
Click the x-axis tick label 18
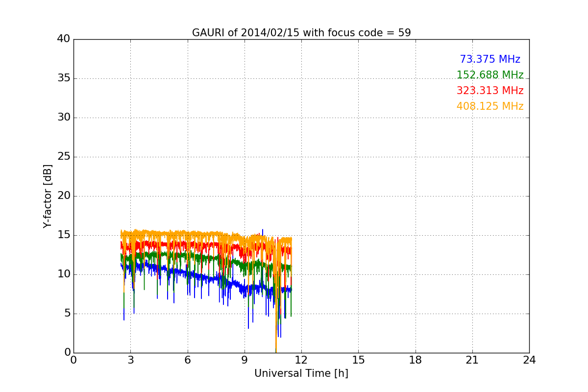(x=416, y=360)
